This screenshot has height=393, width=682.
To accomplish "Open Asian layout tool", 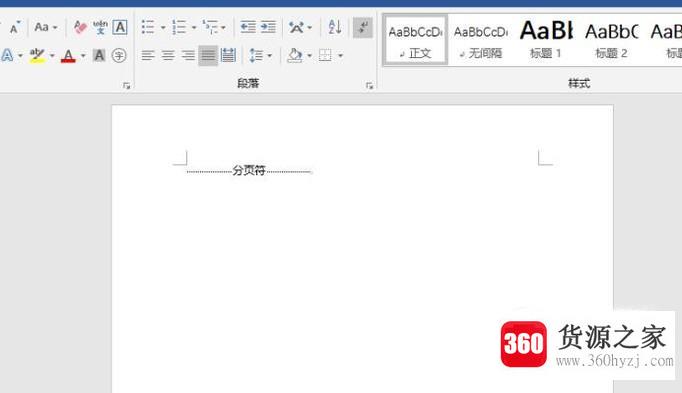I will click(297, 27).
